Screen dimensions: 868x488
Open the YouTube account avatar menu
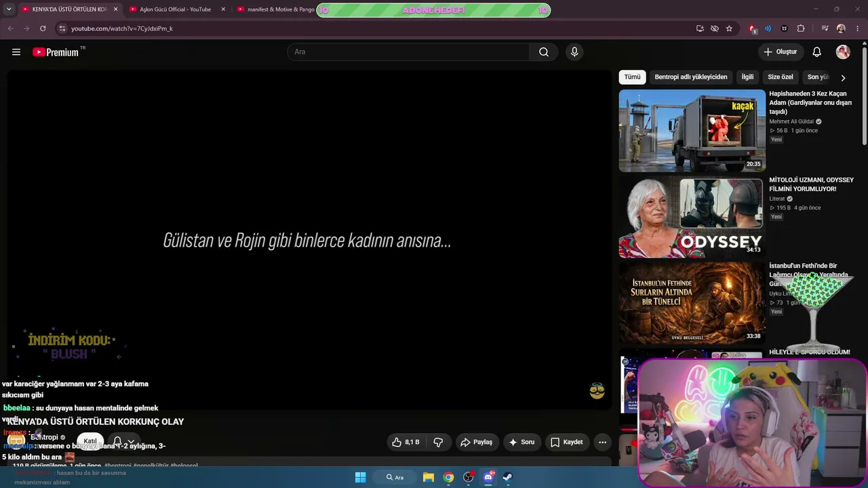click(x=843, y=52)
